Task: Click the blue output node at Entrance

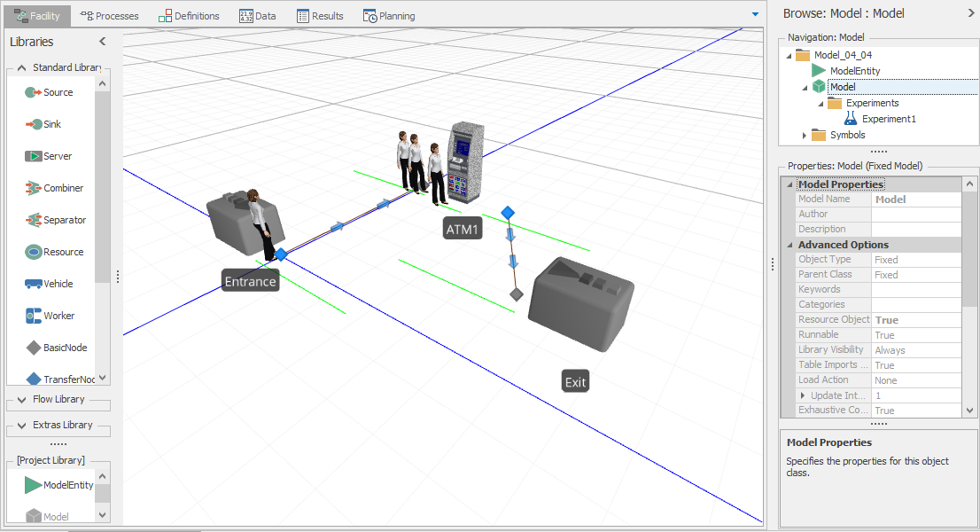Action: tap(281, 254)
